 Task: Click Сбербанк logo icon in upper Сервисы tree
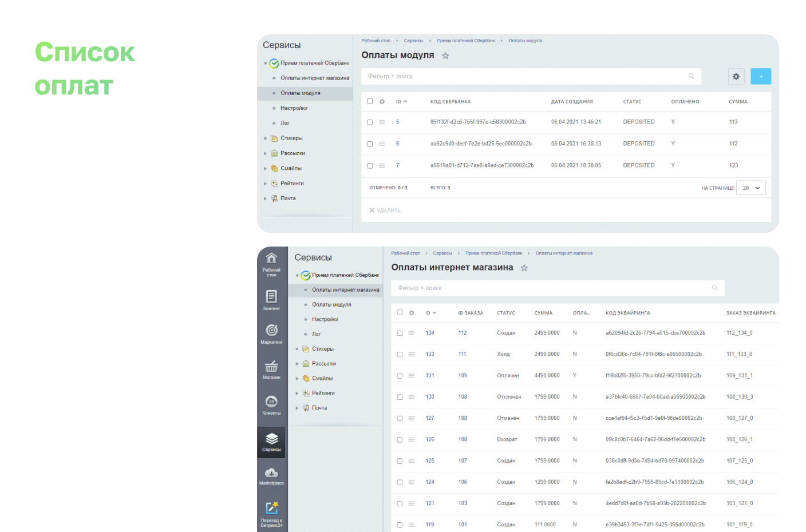tap(274, 63)
